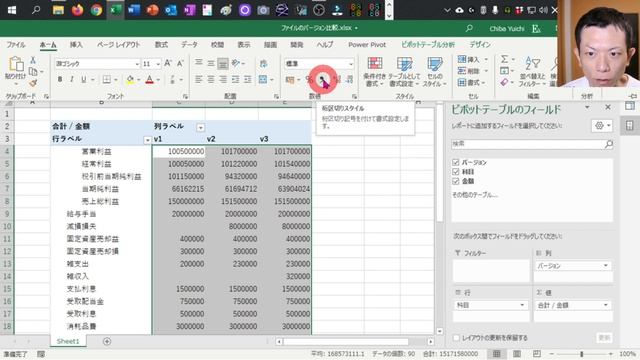Open the fill color picker
640x360 pixels.
point(138,80)
